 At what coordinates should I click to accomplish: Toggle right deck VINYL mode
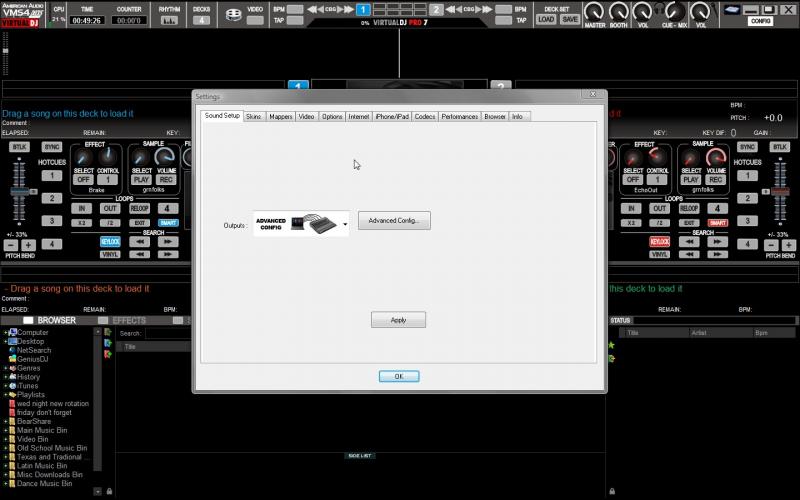[x=659, y=254]
